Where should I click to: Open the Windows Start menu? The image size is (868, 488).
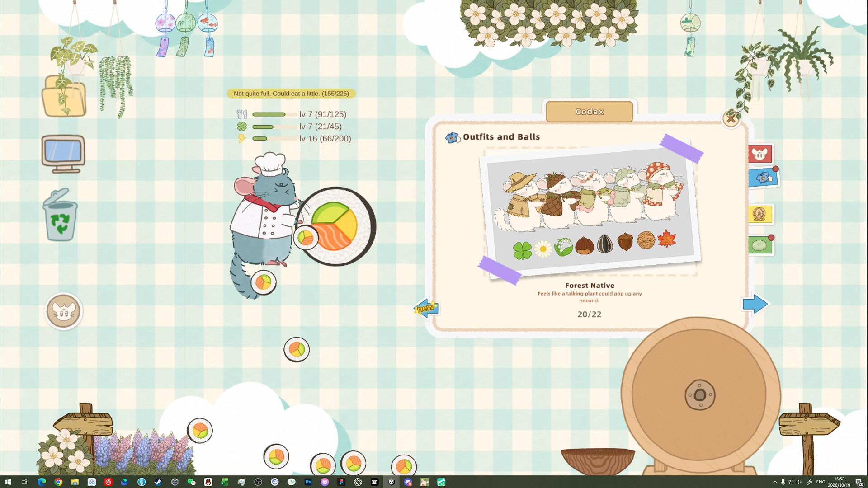(x=8, y=482)
